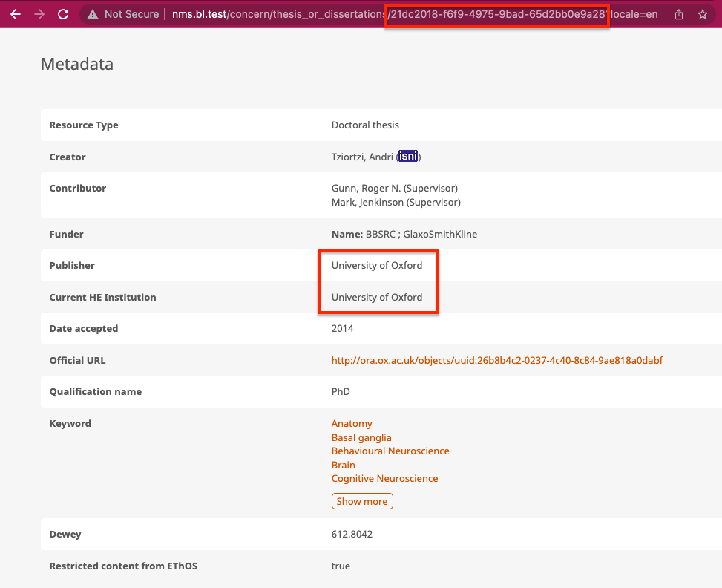722x588 pixels.
Task: Navigate back to the previous page
Action: (x=15, y=13)
